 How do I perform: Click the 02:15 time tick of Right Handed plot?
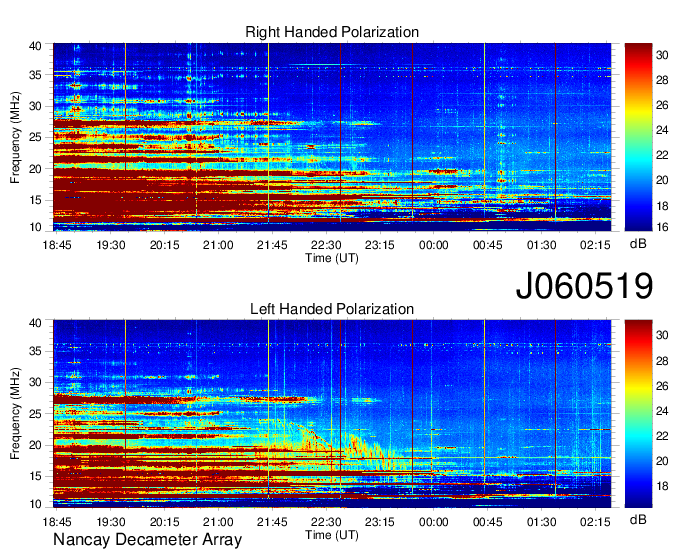coord(595,245)
